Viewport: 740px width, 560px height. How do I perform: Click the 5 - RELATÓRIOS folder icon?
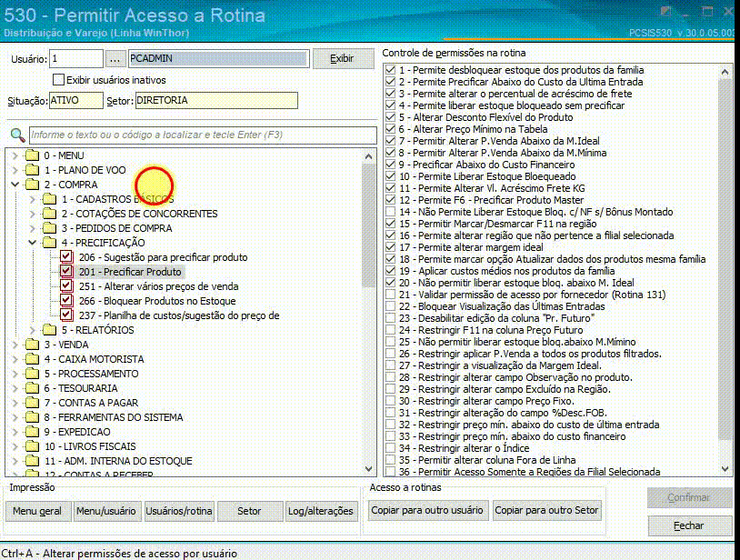pyautogui.click(x=49, y=330)
